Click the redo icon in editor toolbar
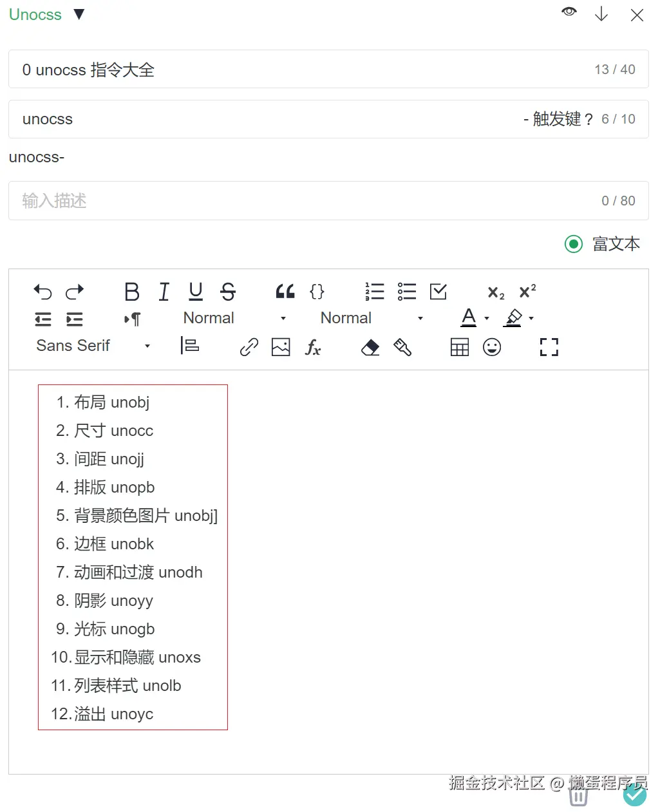Screen dimensions: 669x812 click(x=75, y=292)
